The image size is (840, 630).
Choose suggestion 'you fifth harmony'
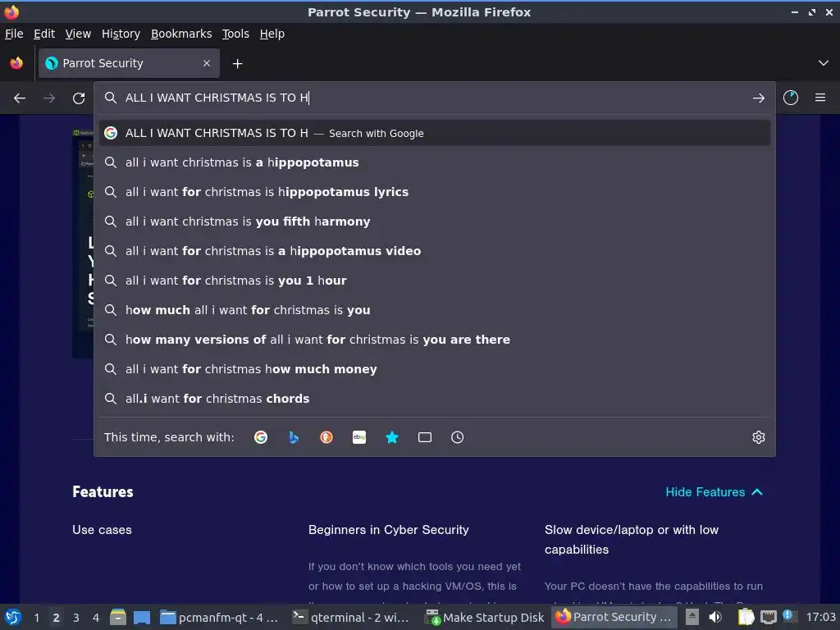pyautogui.click(x=435, y=221)
